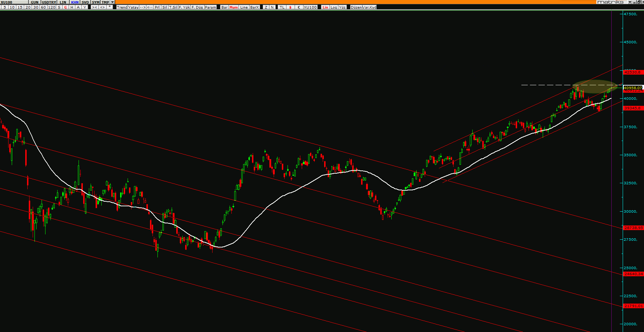Toggle logarithmic scale with 'Log'
This screenshot has height=332, width=644.
[x=334, y=7]
